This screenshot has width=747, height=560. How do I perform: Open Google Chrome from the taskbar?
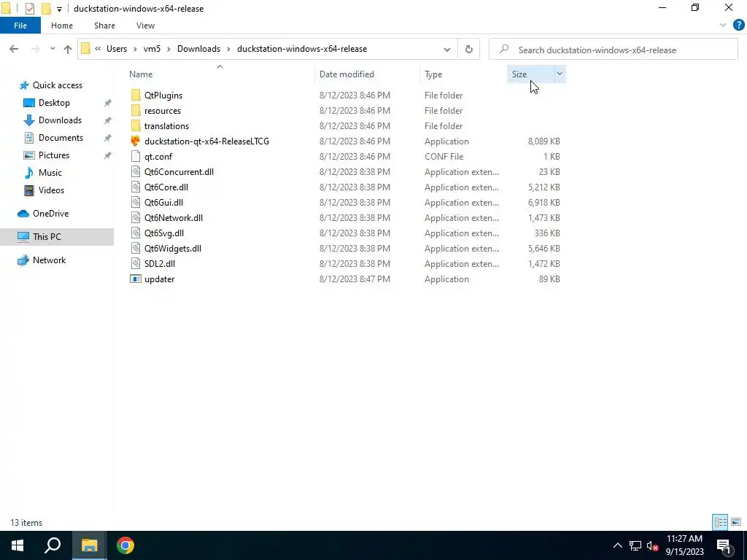coord(125,545)
